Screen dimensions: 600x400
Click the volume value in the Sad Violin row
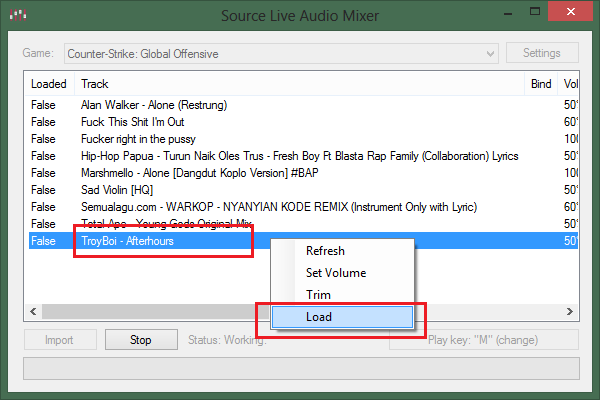571,190
